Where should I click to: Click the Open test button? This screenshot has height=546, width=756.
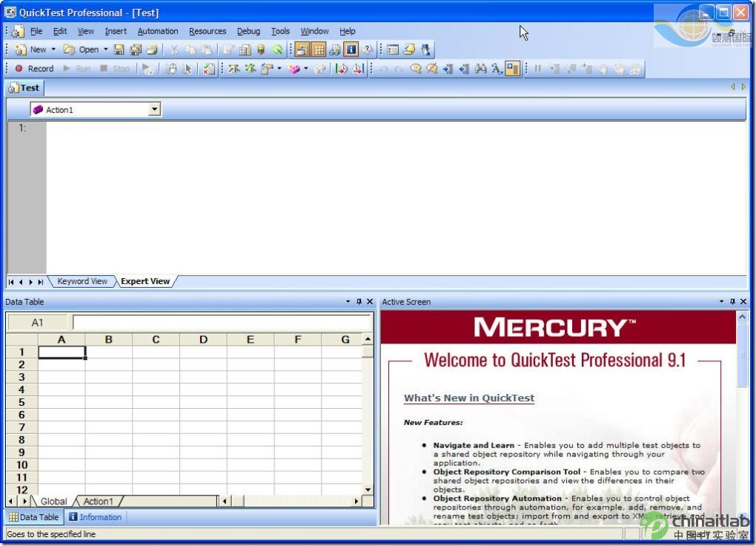tap(82, 49)
